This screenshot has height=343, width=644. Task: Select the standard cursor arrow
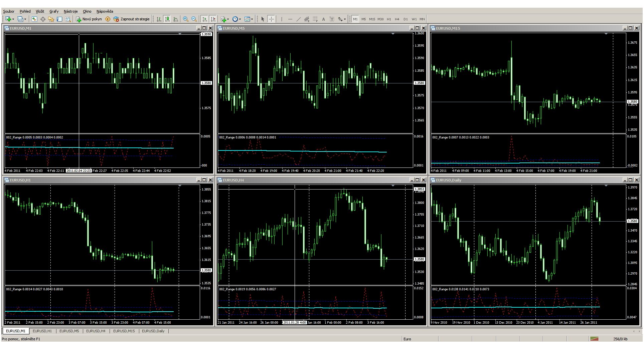[x=263, y=19]
